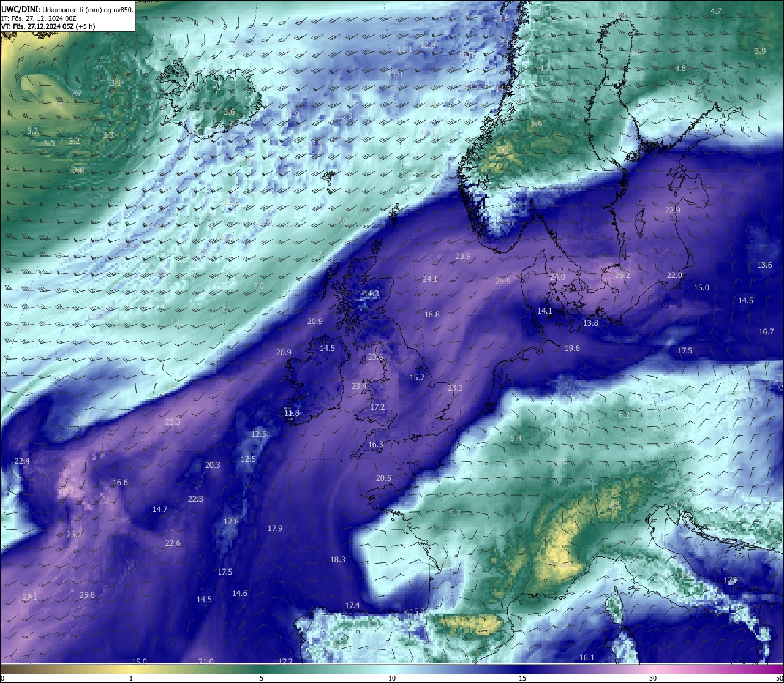
Task: Click the 23.6 value over Britain
Action: pos(375,358)
